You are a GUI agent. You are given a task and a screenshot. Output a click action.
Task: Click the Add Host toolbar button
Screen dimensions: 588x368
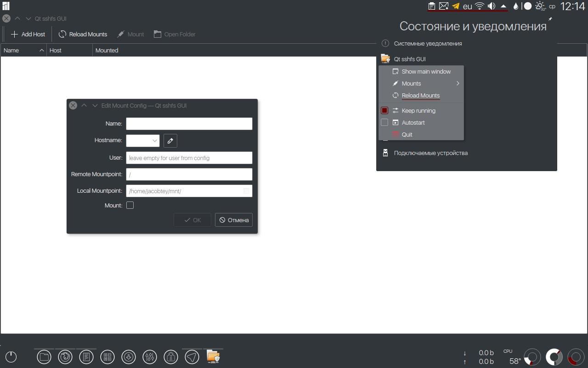[28, 34]
